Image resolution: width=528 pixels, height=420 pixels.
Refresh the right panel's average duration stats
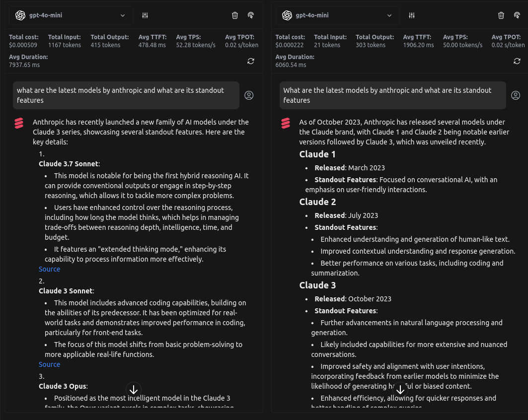[x=517, y=61]
